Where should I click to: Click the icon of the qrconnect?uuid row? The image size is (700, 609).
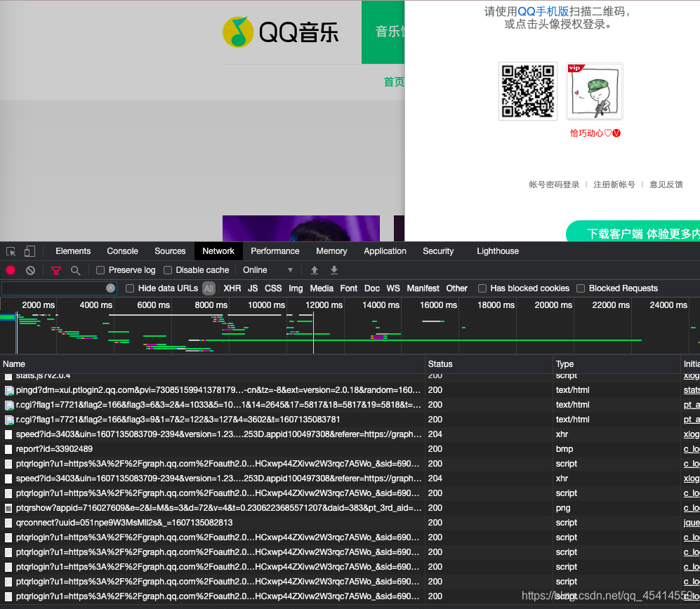pos(8,523)
